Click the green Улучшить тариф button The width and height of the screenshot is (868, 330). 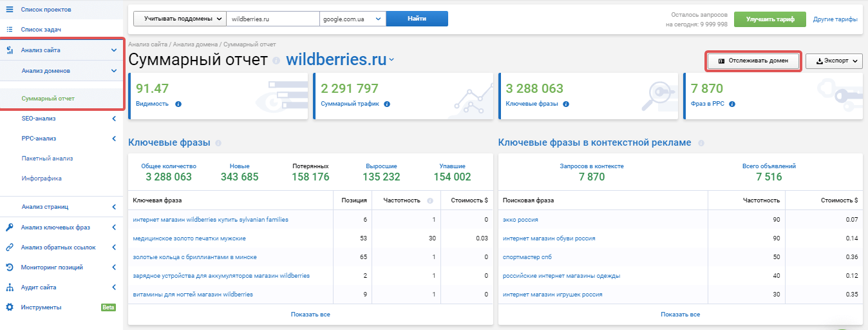[x=770, y=19]
